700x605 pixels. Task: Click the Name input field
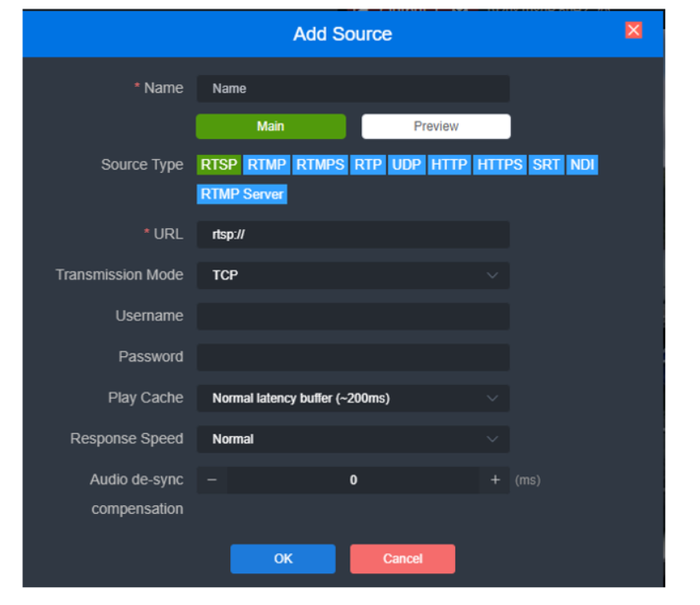tap(353, 89)
